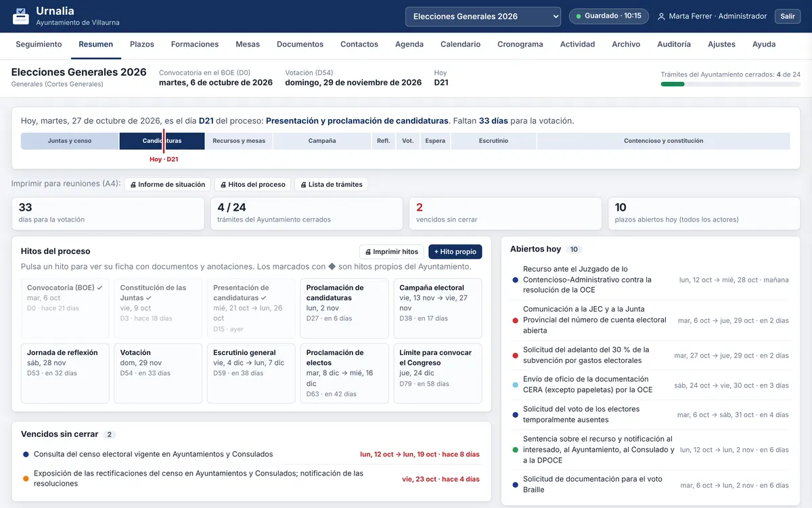Open the Constitución de las Juntas milestone

pos(158,308)
